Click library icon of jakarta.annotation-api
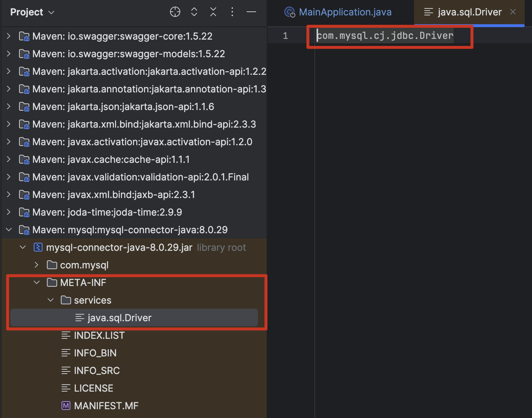 tap(24, 89)
